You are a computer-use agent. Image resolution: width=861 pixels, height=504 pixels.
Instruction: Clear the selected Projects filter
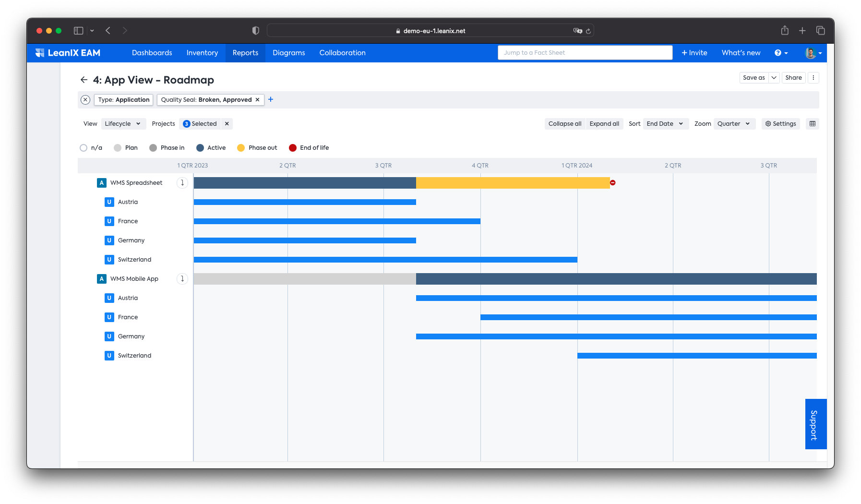(227, 124)
